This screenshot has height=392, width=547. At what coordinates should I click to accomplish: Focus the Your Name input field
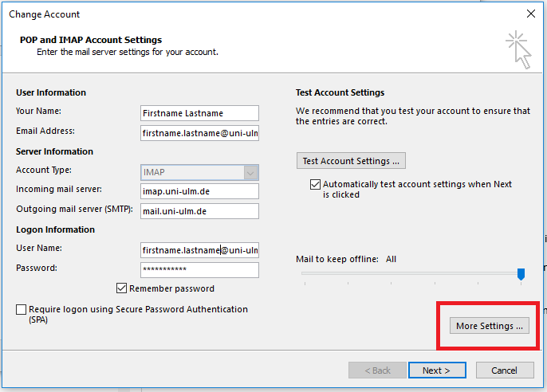199,113
